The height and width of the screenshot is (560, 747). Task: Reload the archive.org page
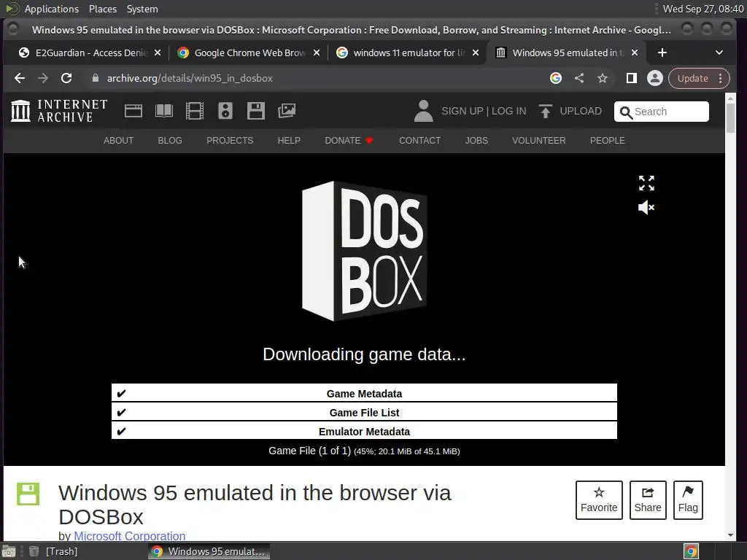click(x=66, y=78)
